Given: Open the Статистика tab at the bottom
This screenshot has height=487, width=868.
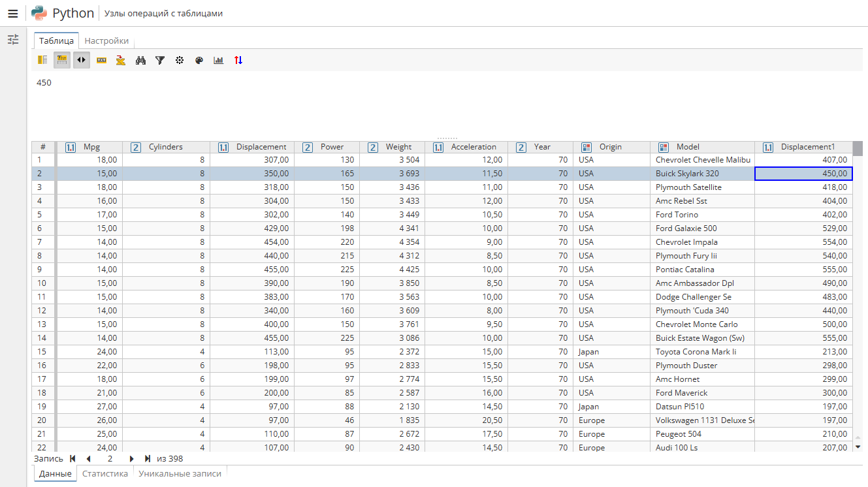Looking at the screenshot, I should click(x=104, y=473).
